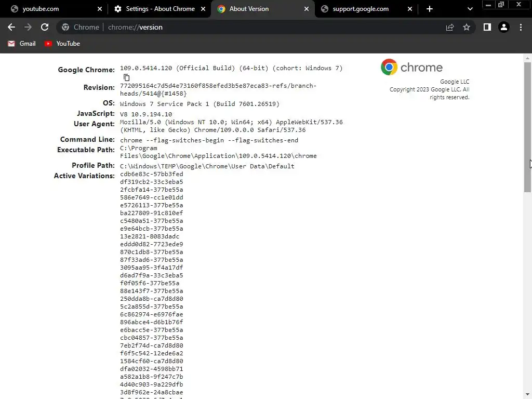Minimize the Chrome window

click(488, 5)
